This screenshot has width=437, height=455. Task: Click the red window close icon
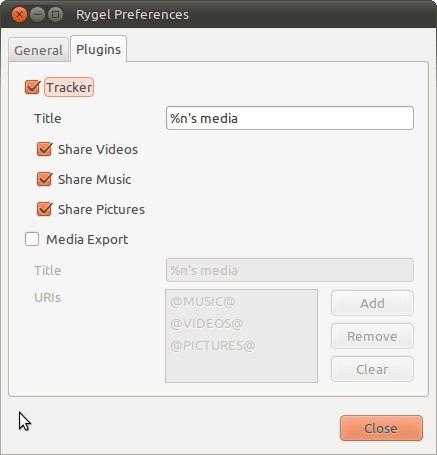19,15
